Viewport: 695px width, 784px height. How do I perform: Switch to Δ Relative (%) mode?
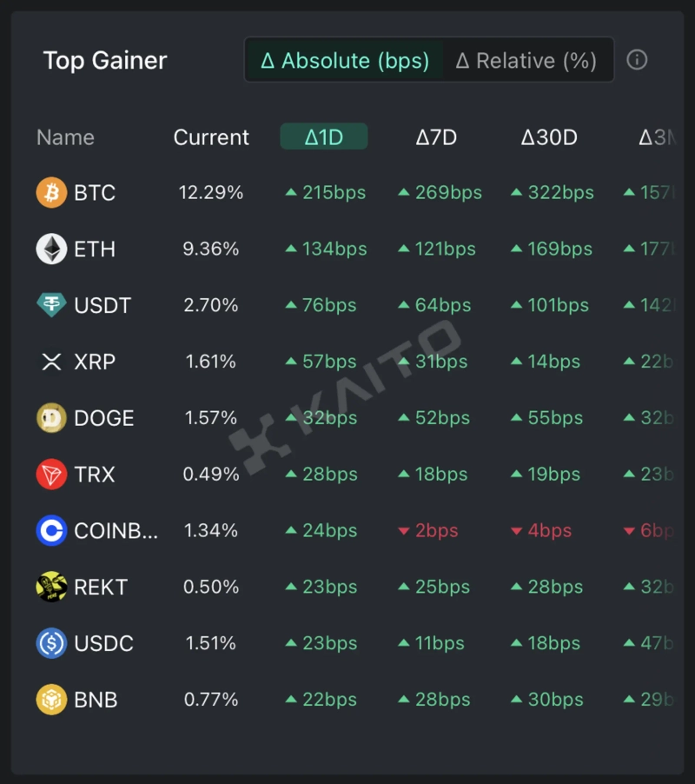(x=526, y=61)
